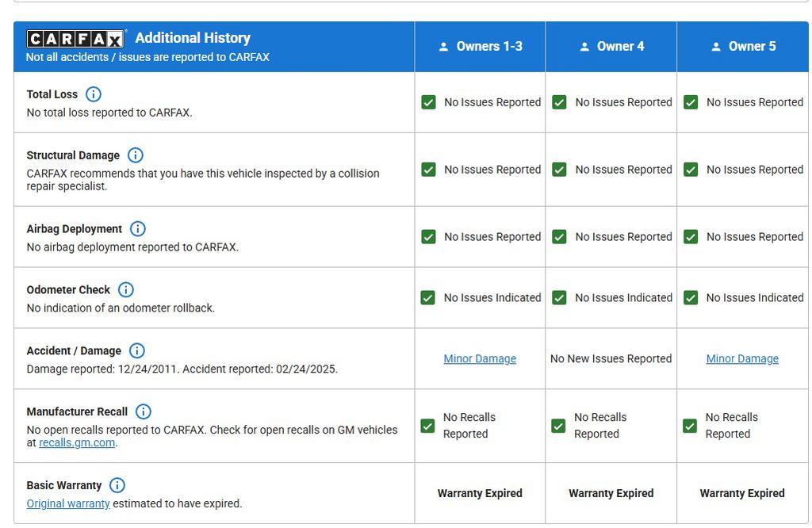The image size is (812, 528).
Task: Click the info icon beside Total Loss
Action: coord(93,94)
